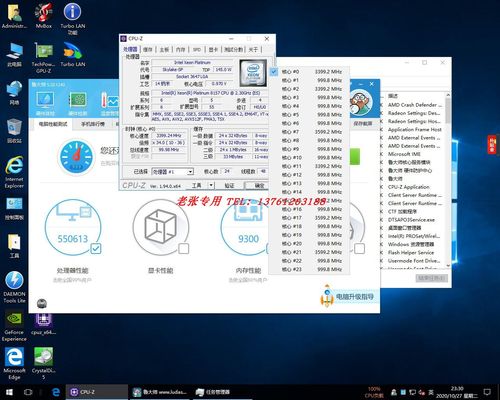Select the CPU-Z Application row in Task Manager

point(413,187)
